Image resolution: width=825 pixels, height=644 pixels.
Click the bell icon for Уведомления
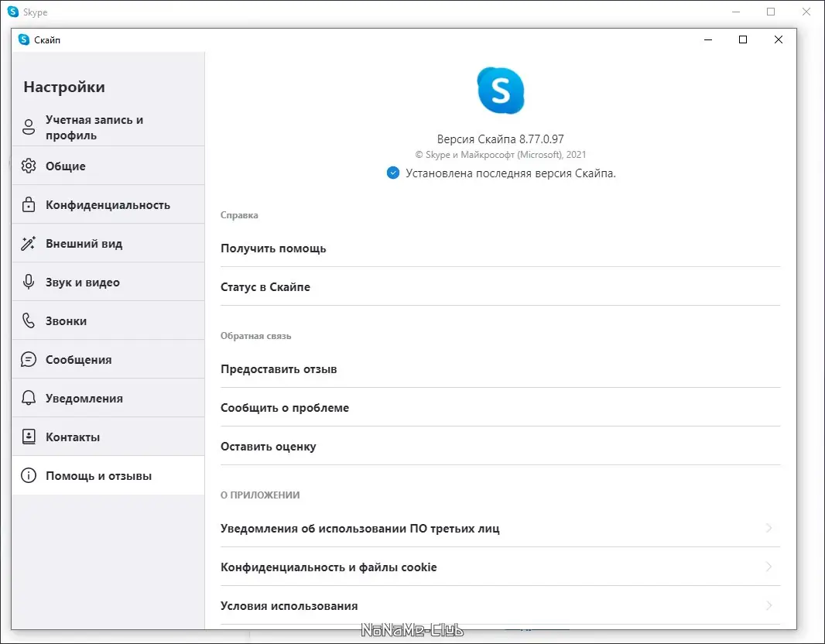(29, 398)
